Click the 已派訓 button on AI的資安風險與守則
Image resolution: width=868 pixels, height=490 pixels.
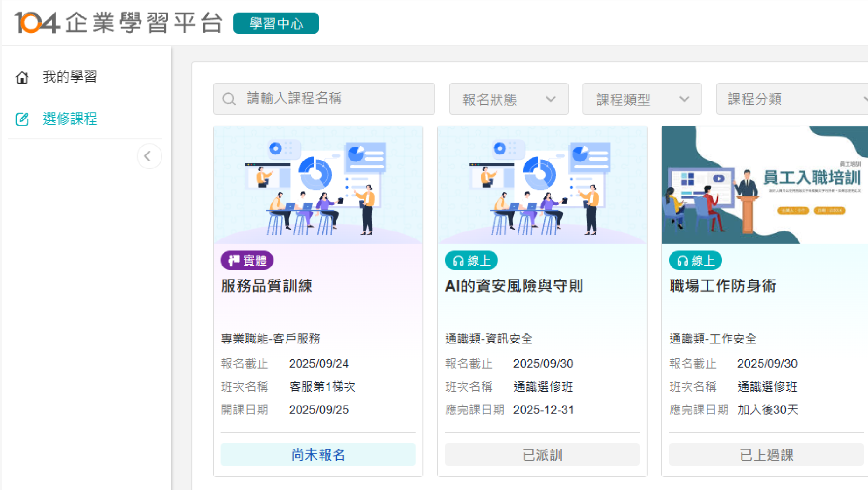pyautogui.click(x=542, y=455)
